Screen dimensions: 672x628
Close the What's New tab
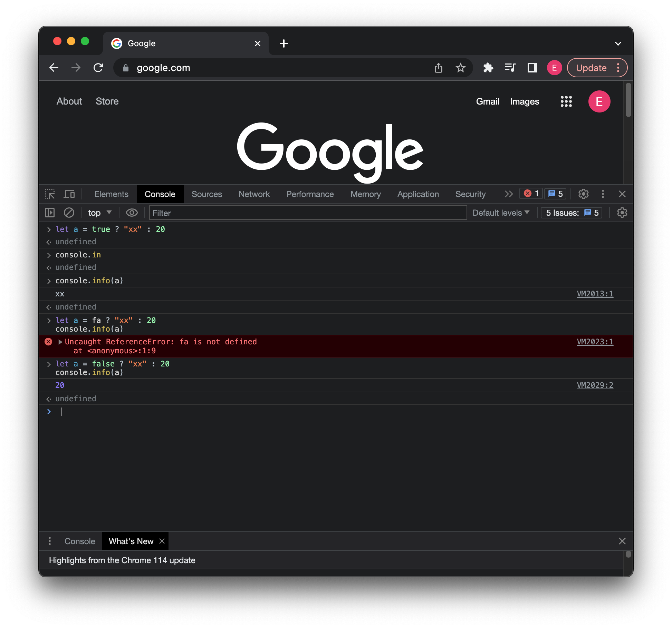[162, 541]
